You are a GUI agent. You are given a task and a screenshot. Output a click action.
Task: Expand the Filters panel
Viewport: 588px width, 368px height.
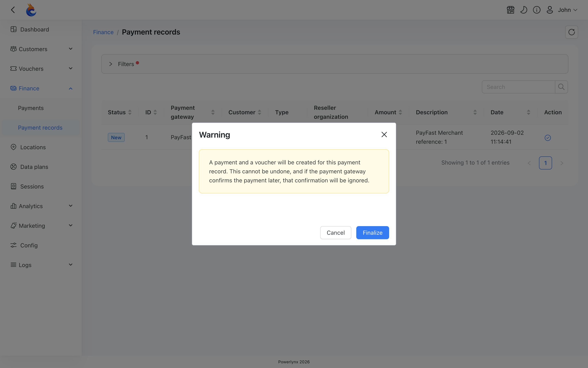tap(335, 64)
